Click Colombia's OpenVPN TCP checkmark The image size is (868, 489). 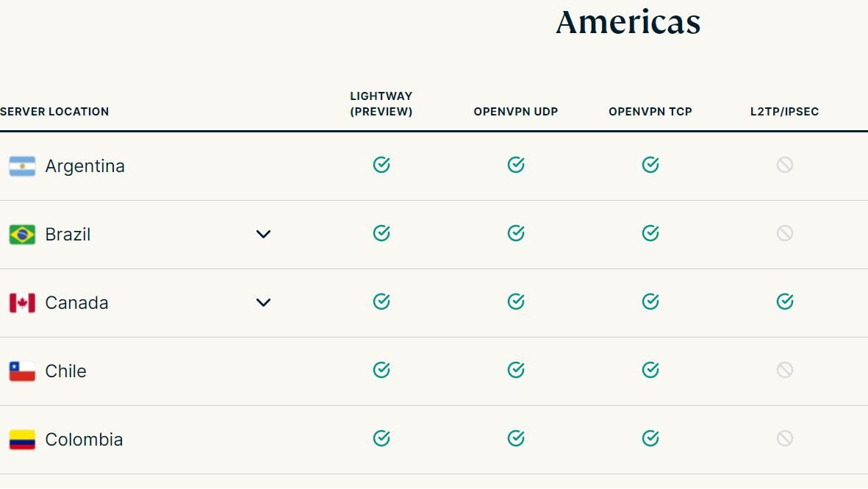click(x=650, y=439)
